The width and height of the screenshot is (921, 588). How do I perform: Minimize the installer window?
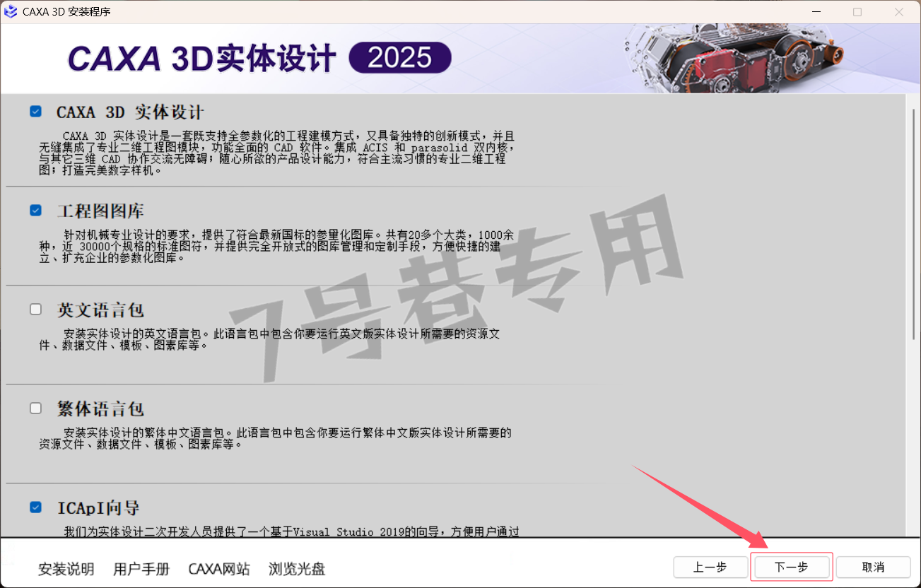[816, 12]
